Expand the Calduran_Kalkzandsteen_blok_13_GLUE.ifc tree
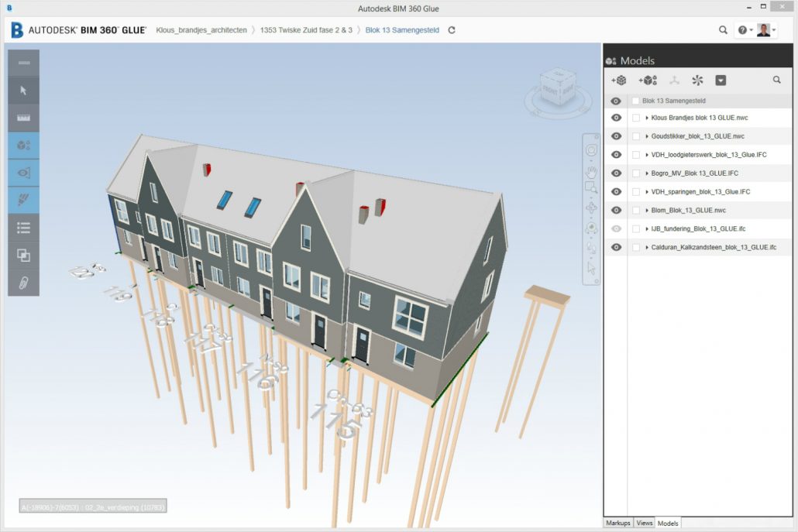This screenshot has height=532, width=798. tap(647, 247)
